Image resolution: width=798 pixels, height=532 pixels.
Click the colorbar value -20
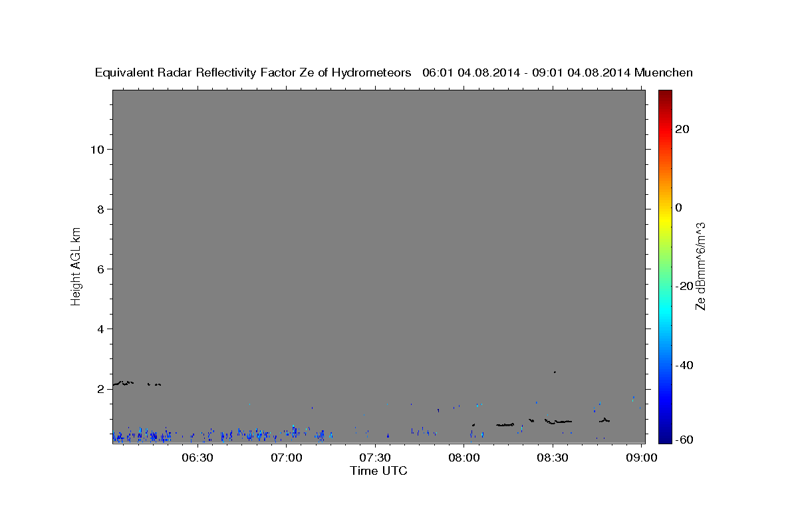[x=683, y=286]
